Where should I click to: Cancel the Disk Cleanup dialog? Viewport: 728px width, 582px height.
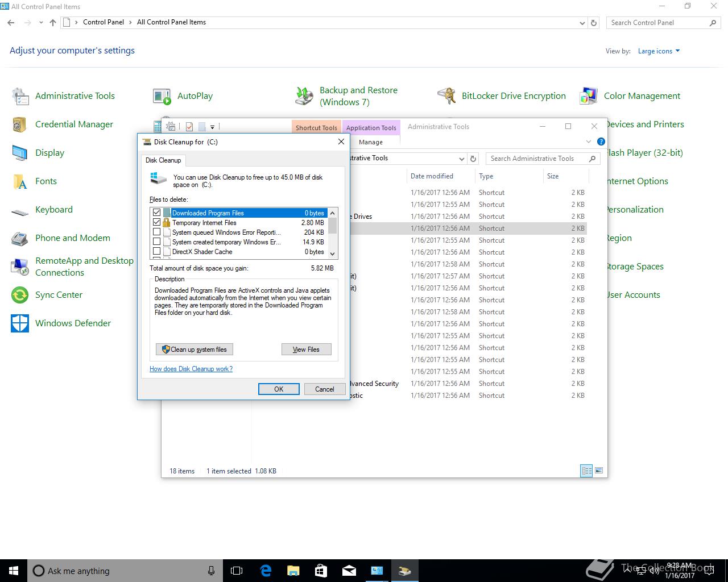(x=324, y=389)
